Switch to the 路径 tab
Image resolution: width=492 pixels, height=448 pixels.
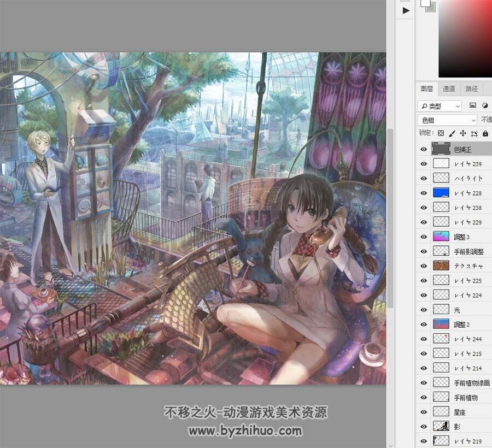point(471,89)
